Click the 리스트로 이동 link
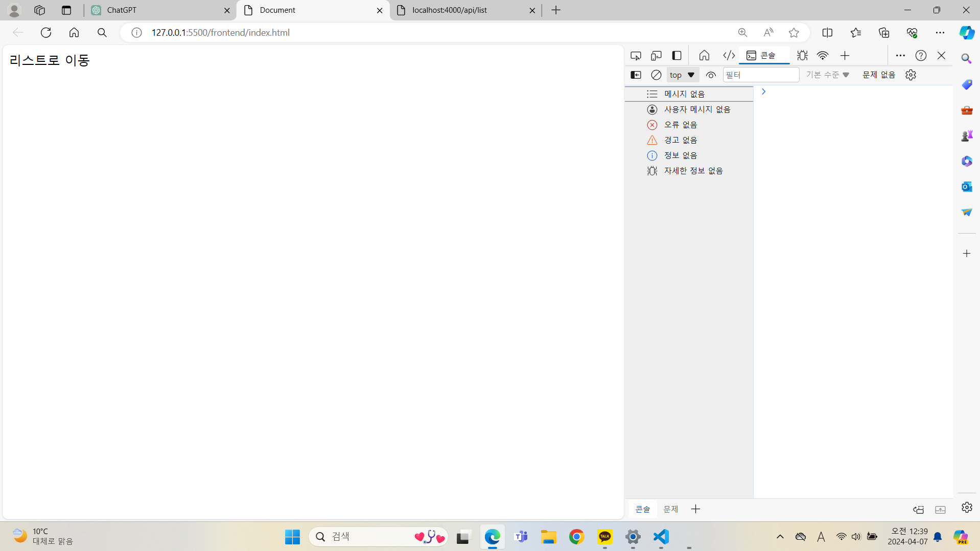This screenshot has height=551, width=980. [x=50, y=60]
